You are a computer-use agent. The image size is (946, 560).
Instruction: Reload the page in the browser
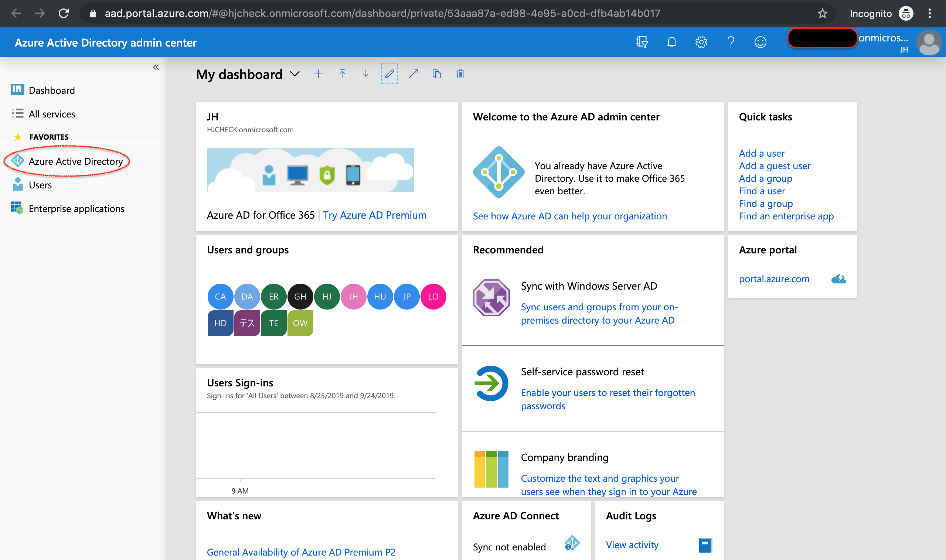click(64, 14)
